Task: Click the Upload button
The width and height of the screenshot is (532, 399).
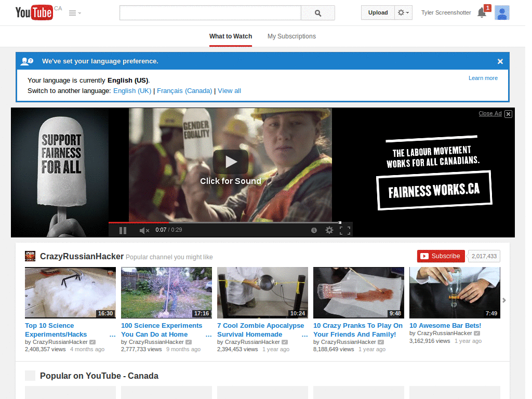Action: 378,12
